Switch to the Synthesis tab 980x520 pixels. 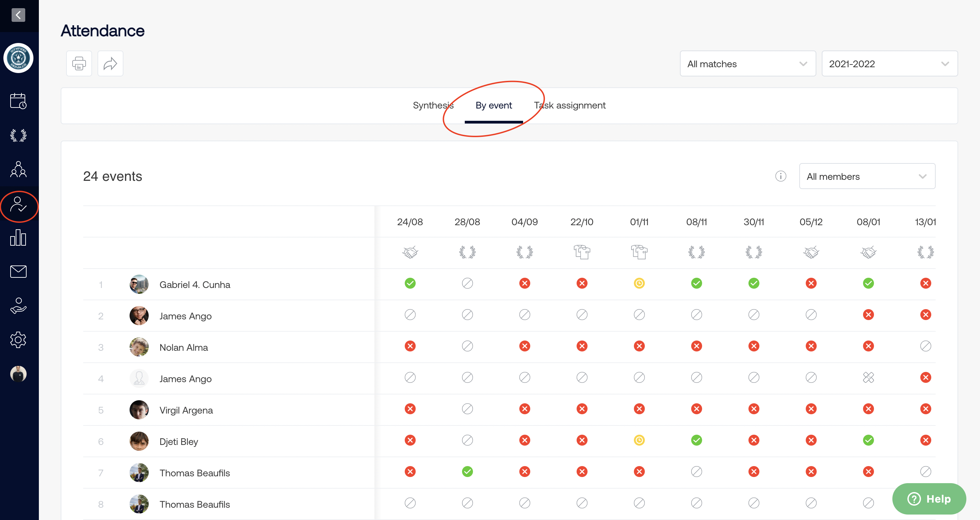tap(433, 105)
